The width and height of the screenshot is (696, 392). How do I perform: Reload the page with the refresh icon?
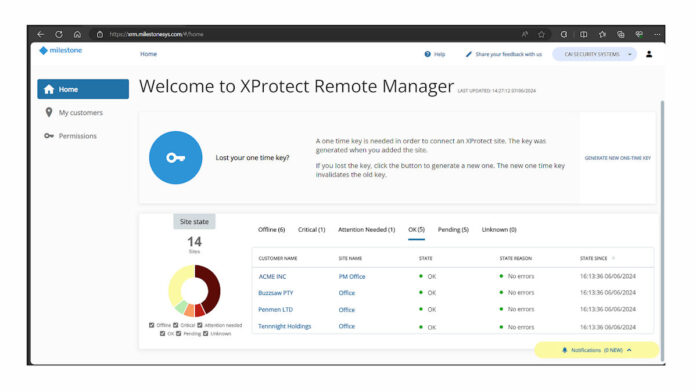pyautogui.click(x=59, y=34)
